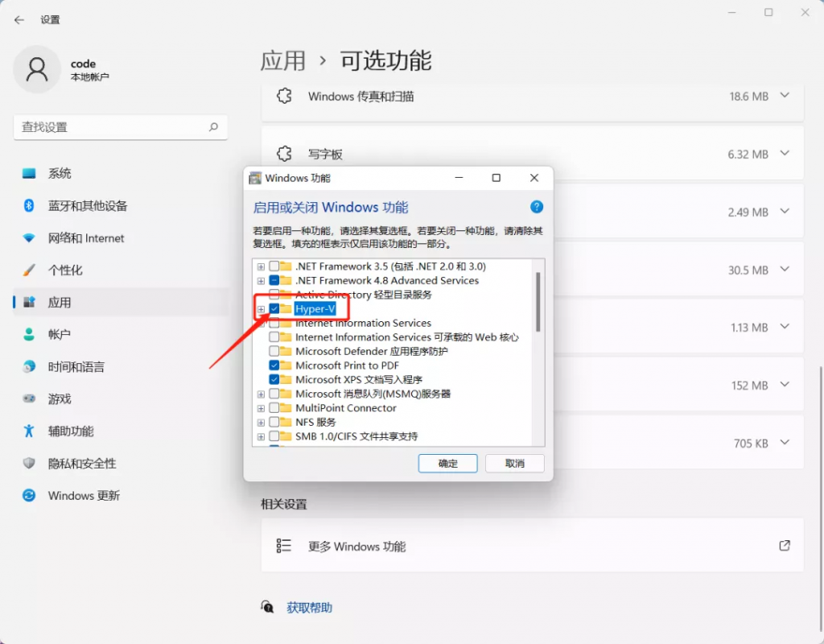The width and height of the screenshot is (824, 644).
Task: Enable SMB 1.0/CIFS 文件共享支持 checkbox
Action: 274,436
